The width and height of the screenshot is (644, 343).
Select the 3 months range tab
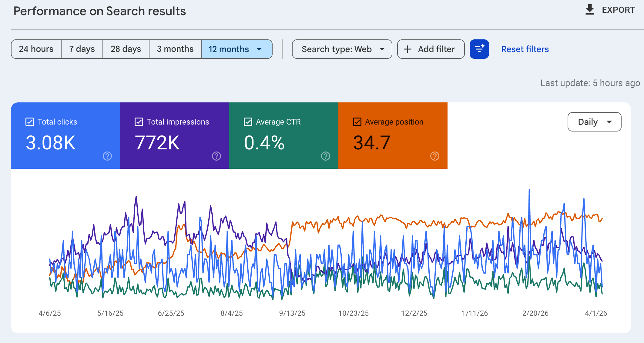175,49
